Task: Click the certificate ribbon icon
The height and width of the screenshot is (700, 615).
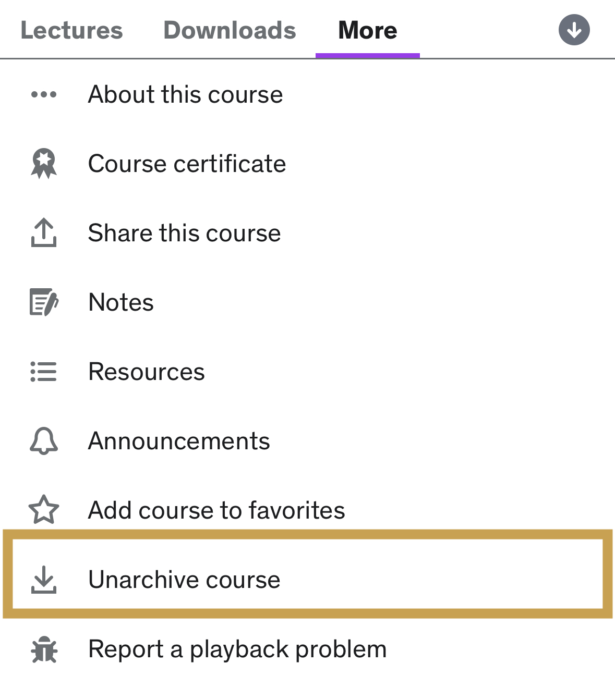Action: (x=44, y=164)
